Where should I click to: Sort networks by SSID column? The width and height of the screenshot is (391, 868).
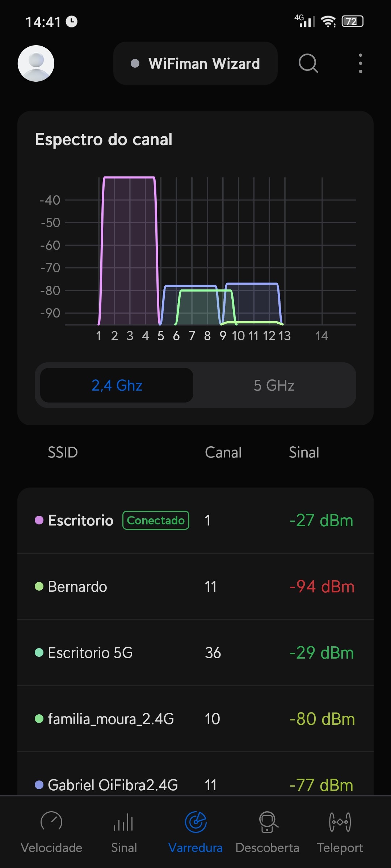63,452
